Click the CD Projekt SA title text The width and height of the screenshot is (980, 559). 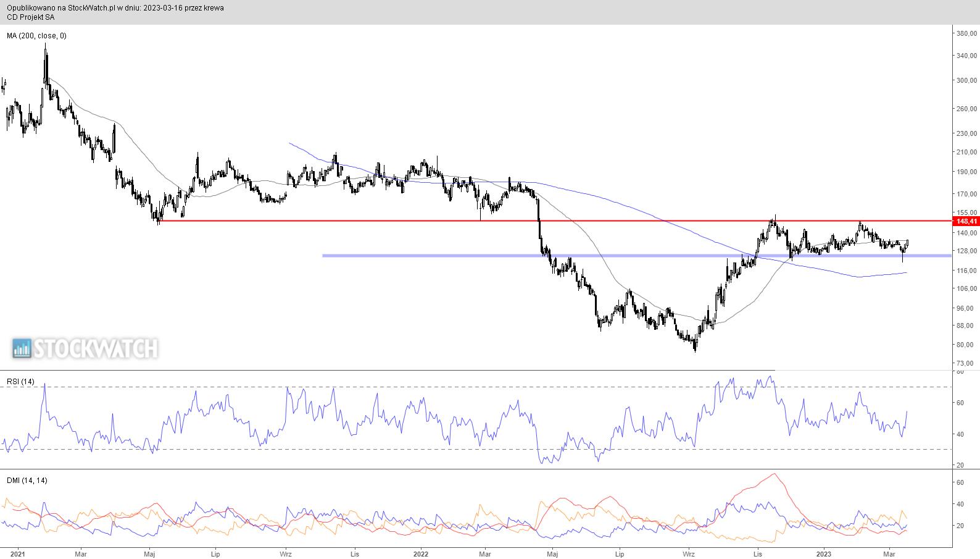(x=31, y=17)
